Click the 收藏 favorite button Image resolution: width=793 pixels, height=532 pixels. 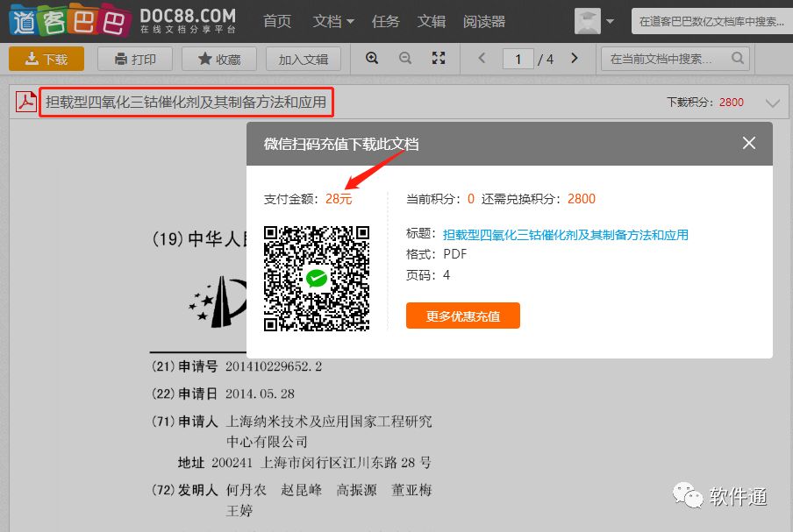pos(219,59)
